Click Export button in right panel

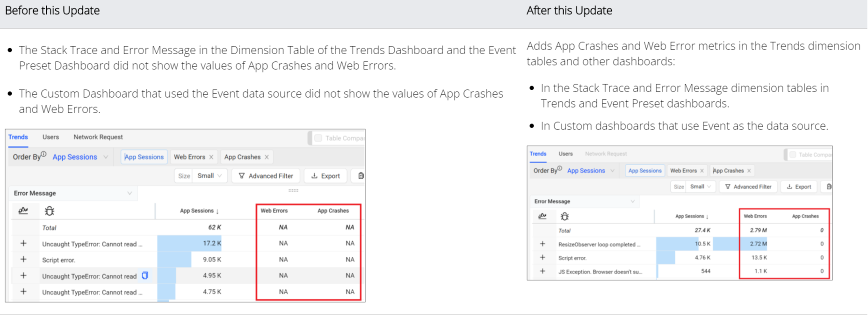point(799,187)
